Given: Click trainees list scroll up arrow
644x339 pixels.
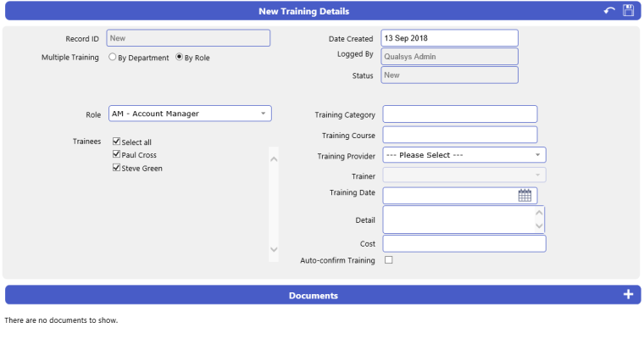Looking at the screenshot, I should 274,159.
